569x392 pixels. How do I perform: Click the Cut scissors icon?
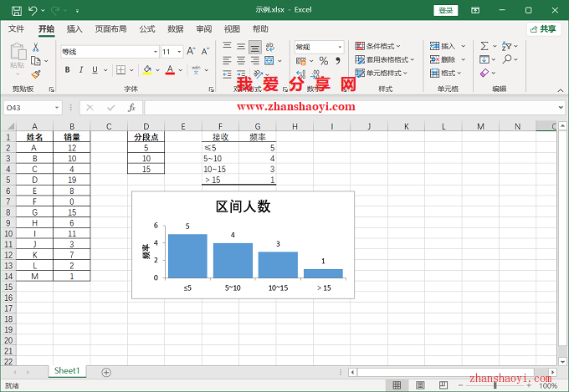[35, 47]
